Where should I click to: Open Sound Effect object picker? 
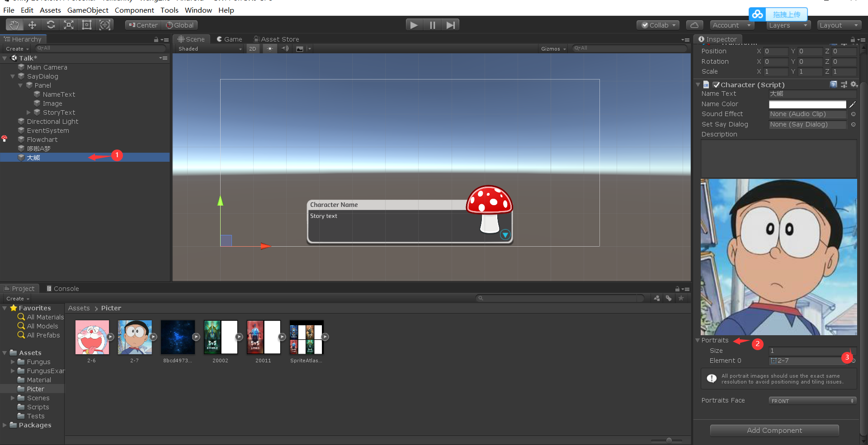click(853, 114)
